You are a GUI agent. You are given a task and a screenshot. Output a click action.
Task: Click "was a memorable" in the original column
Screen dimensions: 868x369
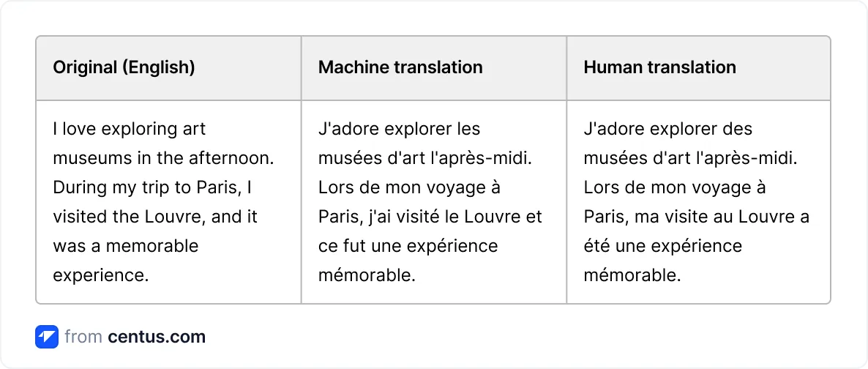coord(125,246)
